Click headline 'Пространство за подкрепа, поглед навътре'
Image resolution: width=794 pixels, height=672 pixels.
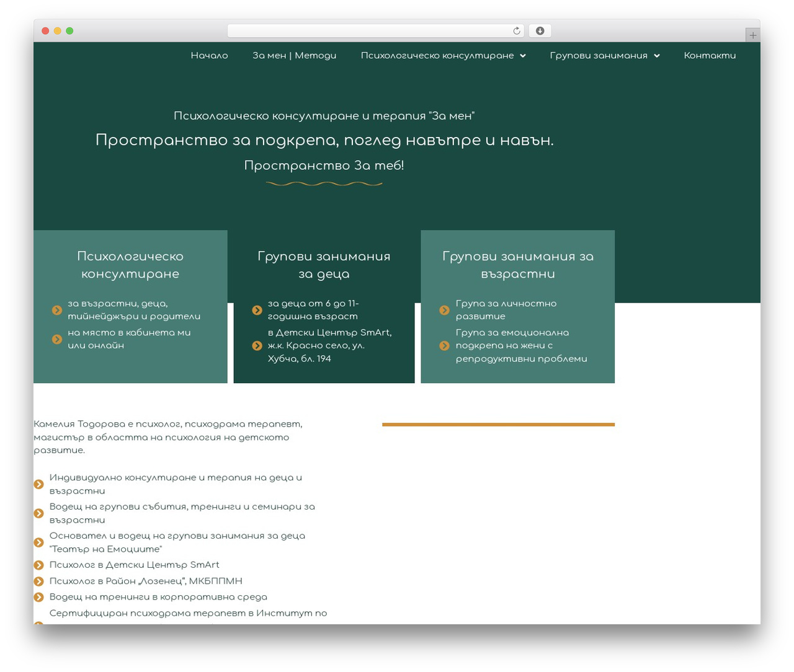tap(324, 141)
